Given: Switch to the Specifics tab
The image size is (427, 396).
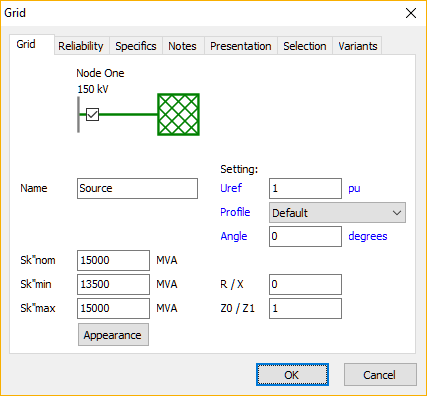Looking at the screenshot, I should point(136,46).
